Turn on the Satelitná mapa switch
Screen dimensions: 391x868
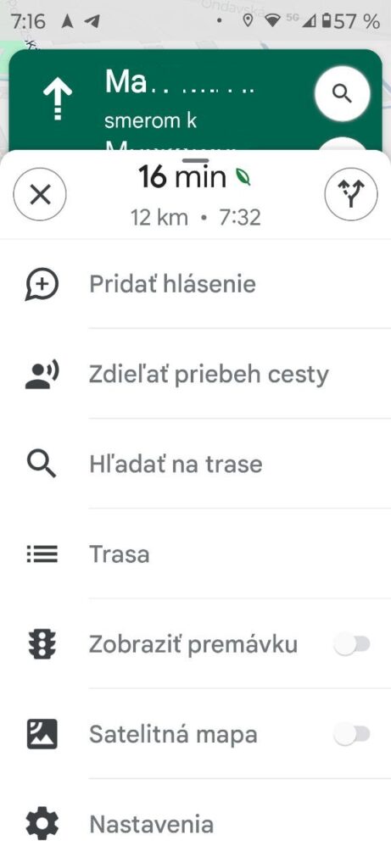pyautogui.click(x=352, y=734)
